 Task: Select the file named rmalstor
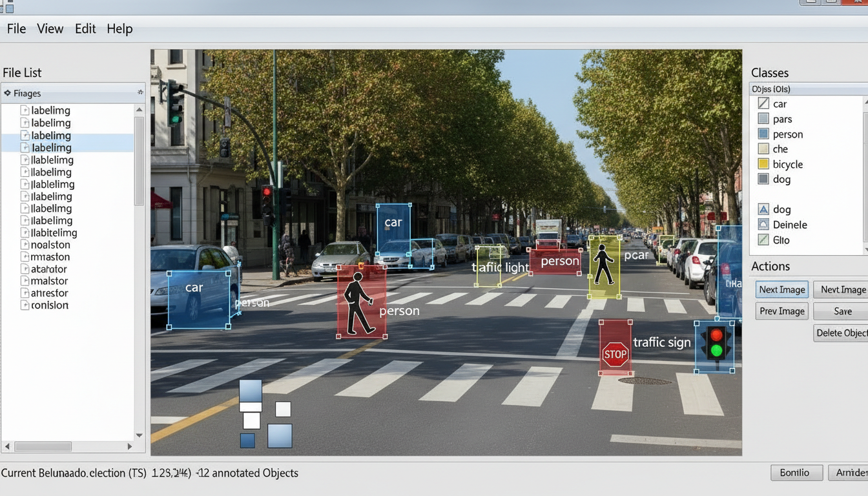[50, 281]
